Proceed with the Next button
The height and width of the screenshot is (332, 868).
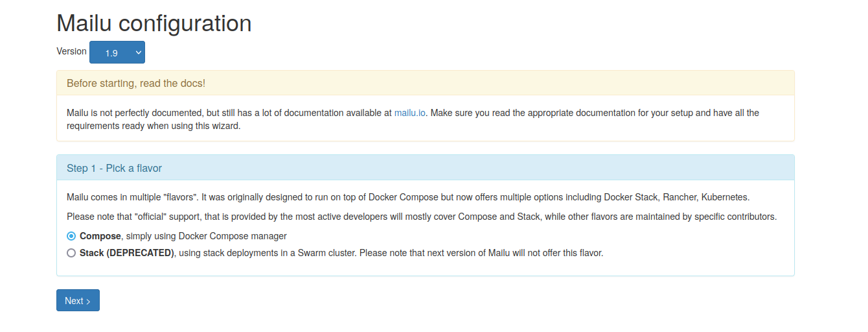coord(78,300)
